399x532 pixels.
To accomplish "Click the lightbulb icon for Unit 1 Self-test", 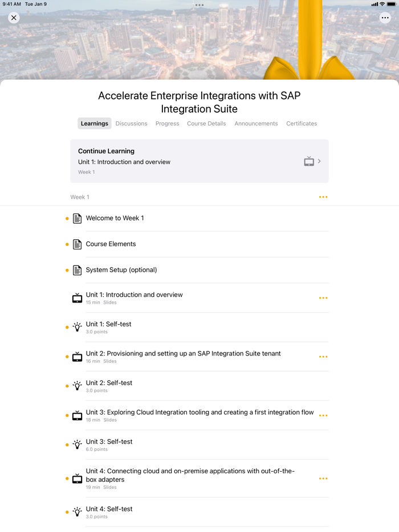I will 77,327.
